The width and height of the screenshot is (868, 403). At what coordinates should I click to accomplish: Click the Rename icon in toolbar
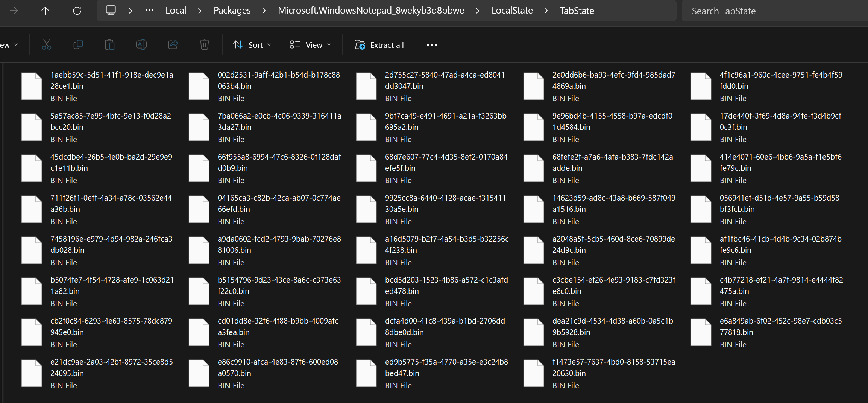(x=141, y=45)
